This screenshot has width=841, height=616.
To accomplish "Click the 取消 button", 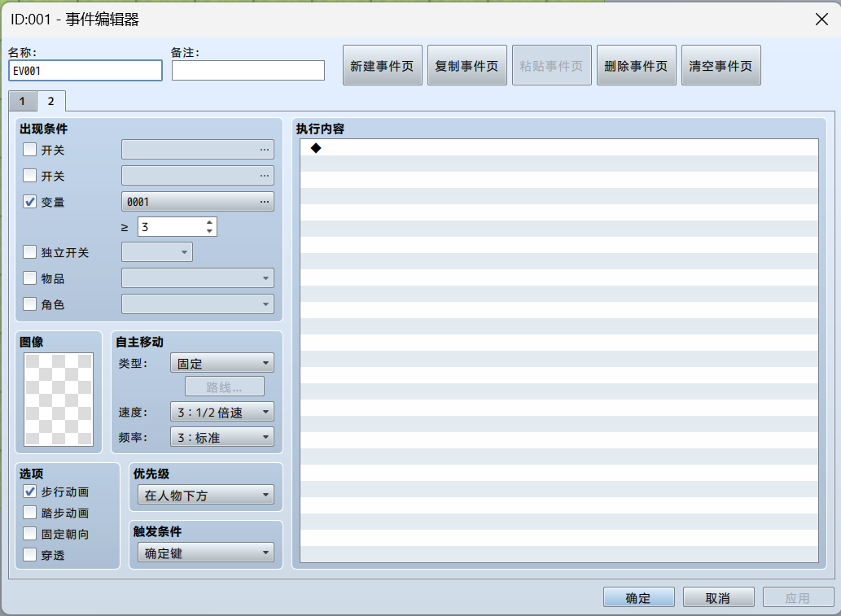I will [x=718, y=597].
